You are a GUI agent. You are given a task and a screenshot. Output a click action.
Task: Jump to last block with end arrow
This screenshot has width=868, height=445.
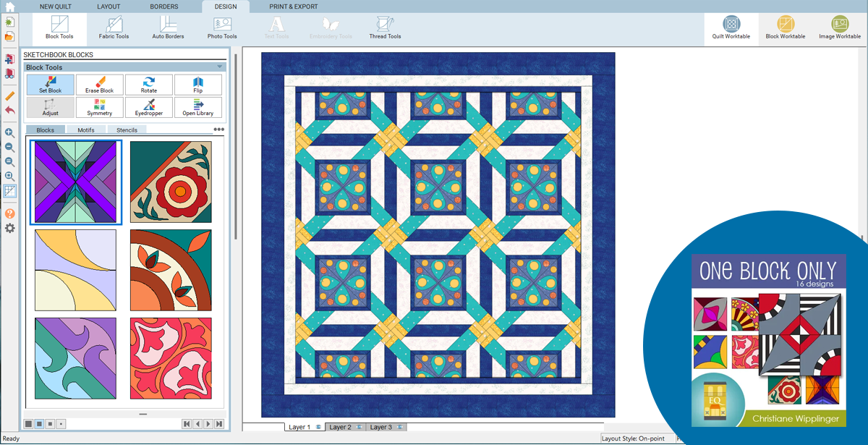(x=219, y=424)
